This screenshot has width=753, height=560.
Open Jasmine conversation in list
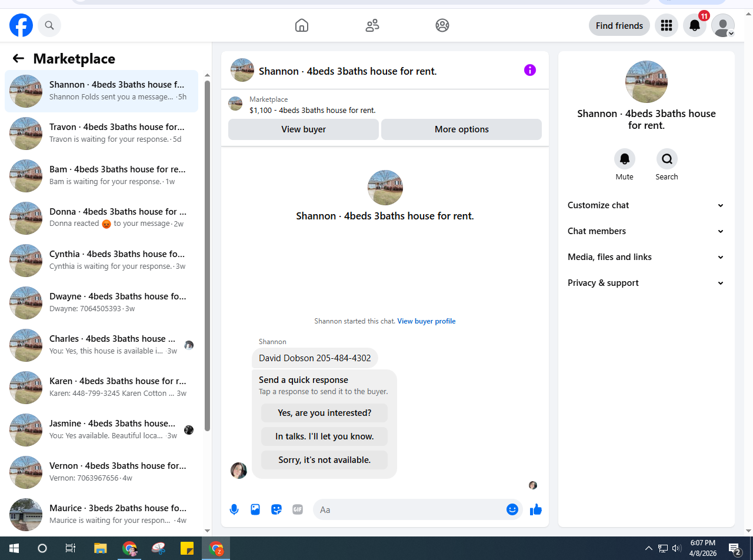[102, 430]
